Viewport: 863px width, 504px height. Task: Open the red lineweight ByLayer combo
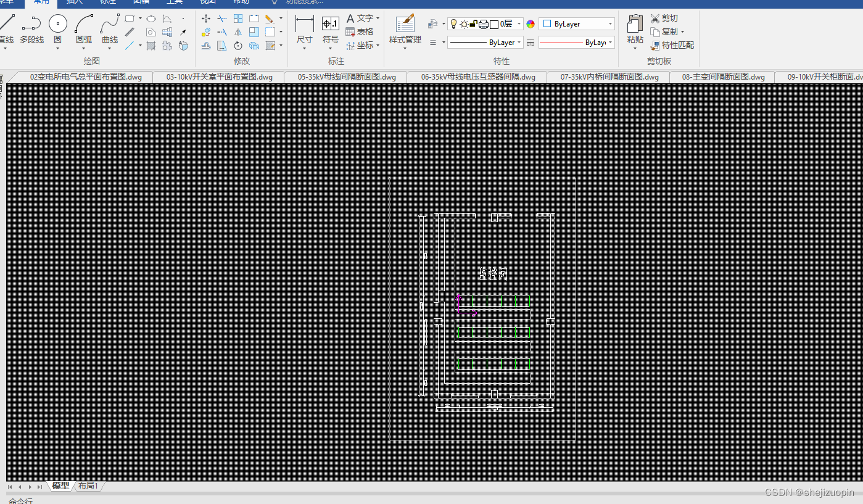[x=577, y=43]
